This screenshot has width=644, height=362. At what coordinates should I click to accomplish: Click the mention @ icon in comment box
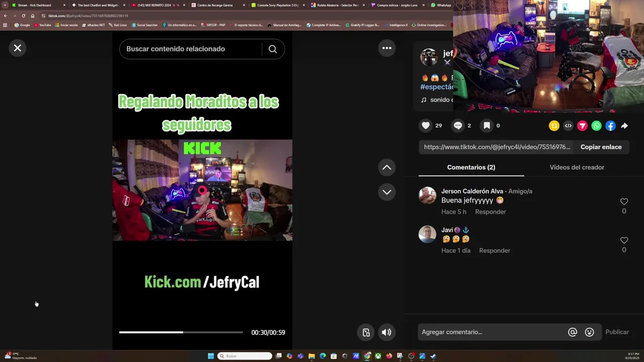click(x=573, y=332)
